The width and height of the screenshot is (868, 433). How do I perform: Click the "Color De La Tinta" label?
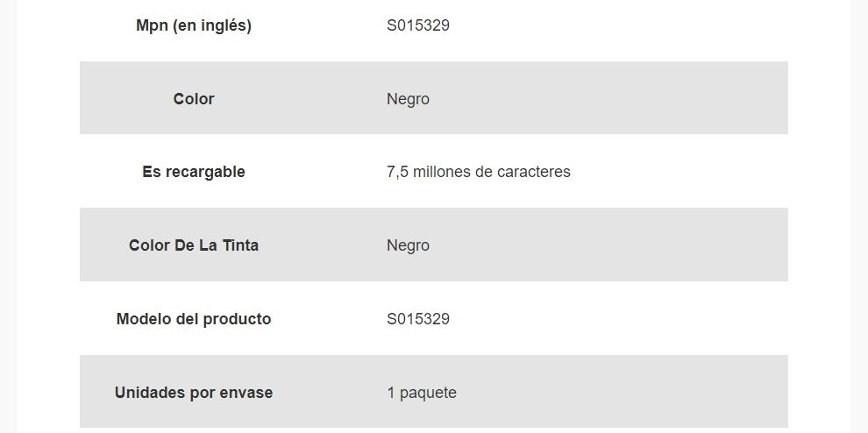194,245
